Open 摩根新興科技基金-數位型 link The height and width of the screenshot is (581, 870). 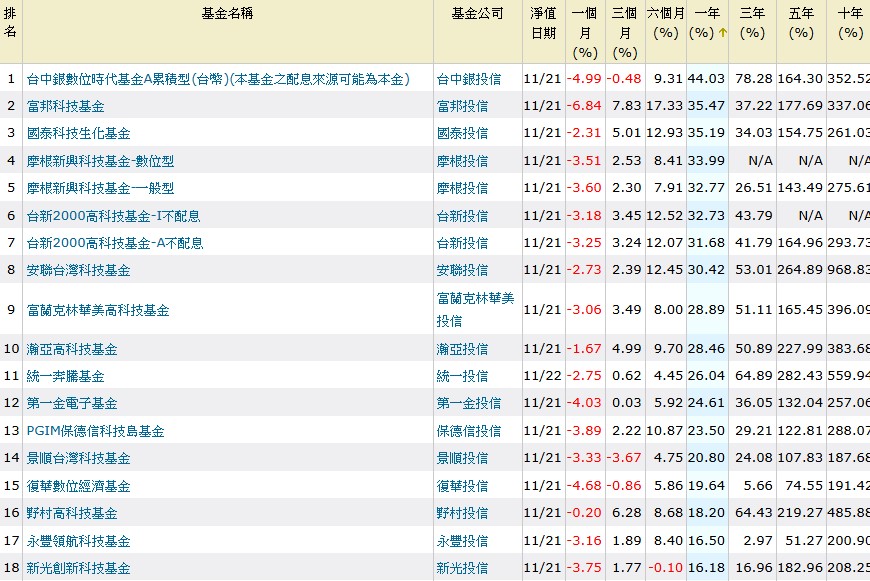(x=100, y=161)
